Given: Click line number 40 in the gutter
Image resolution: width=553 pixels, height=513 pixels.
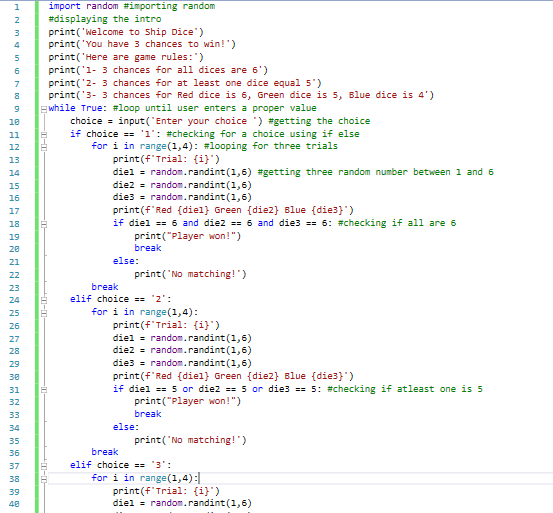Looking at the screenshot, I should click(x=14, y=504).
